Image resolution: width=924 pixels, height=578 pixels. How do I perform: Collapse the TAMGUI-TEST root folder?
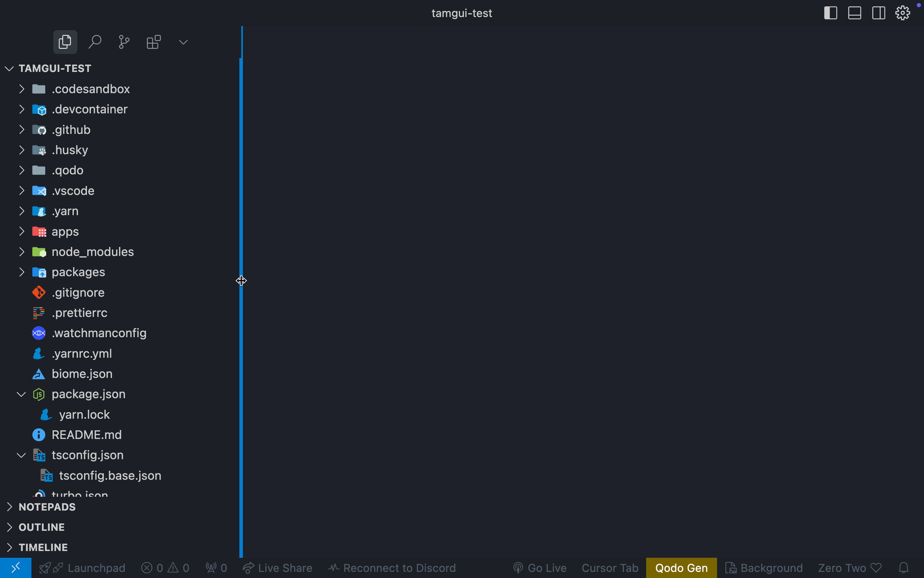point(10,68)
